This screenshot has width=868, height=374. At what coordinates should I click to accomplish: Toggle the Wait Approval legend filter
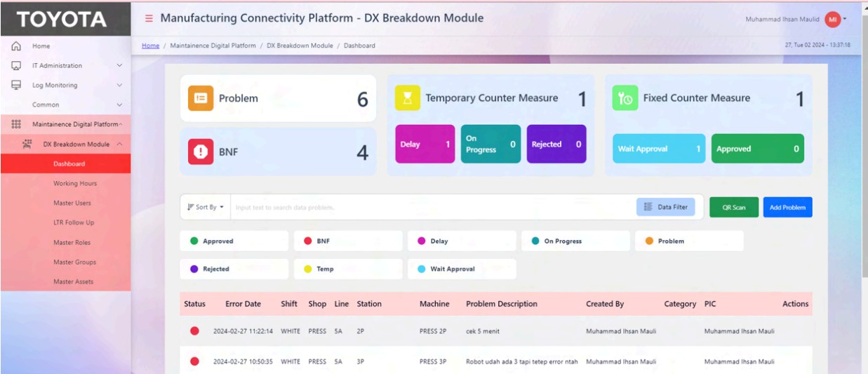462,269
